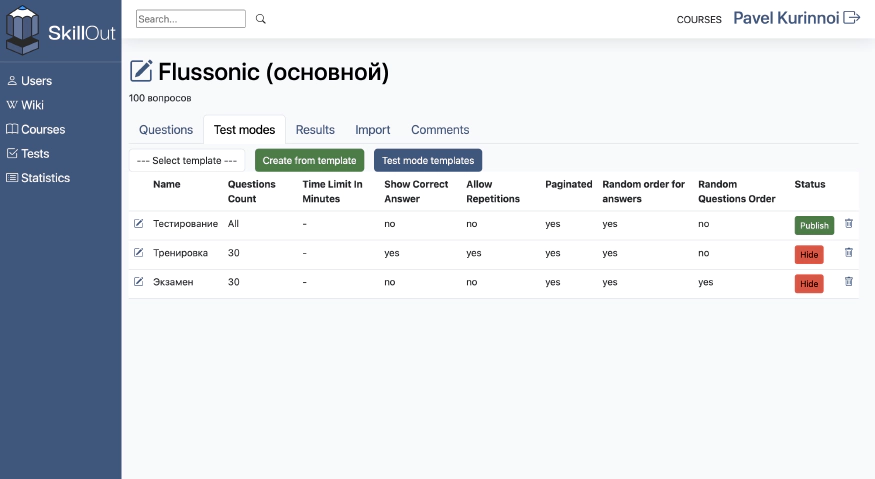The height and width of the screenshot is (479, 875).
Task: Click the search magnifier icon
Action: [x=261, y=19]
